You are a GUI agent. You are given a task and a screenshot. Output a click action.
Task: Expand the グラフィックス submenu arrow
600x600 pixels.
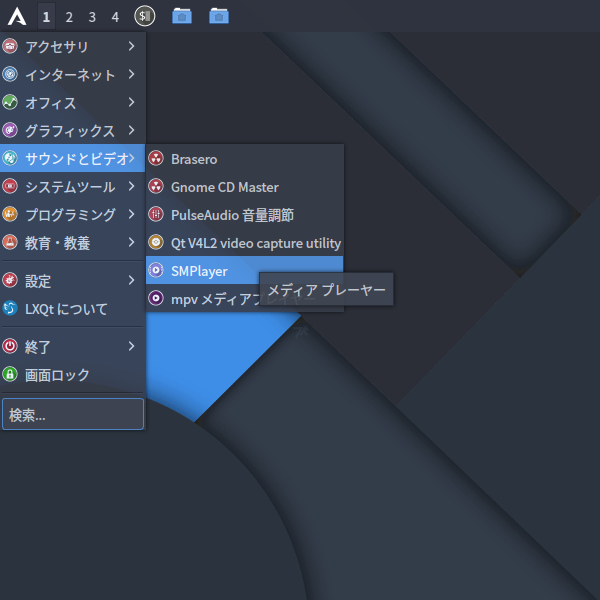click(131, 130)
